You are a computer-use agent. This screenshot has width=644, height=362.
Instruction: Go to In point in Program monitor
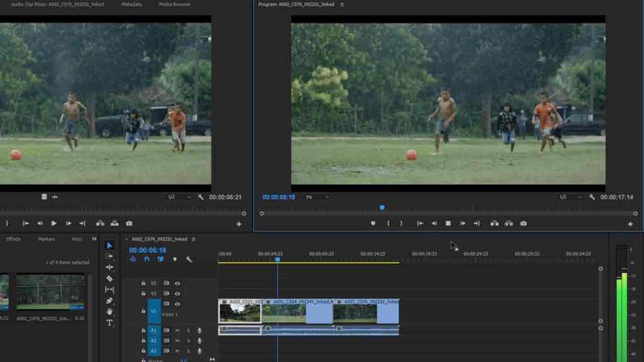pyautogui.click(x=419, y=224)
